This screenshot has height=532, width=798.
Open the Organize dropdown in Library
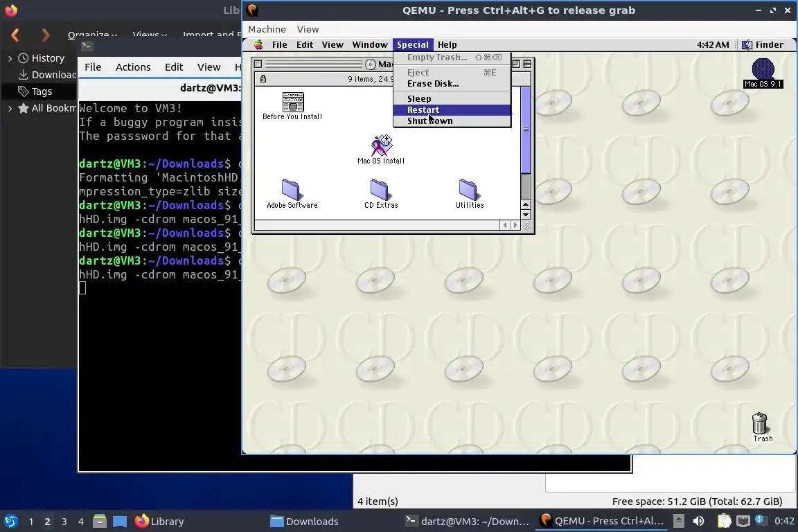pos(92,35)
